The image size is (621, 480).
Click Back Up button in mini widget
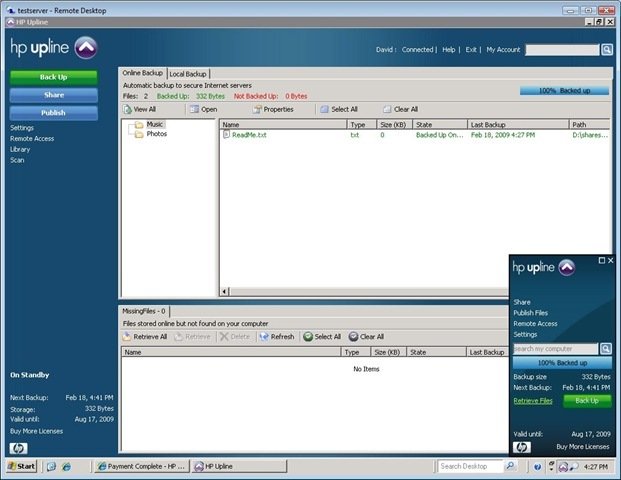587,401
